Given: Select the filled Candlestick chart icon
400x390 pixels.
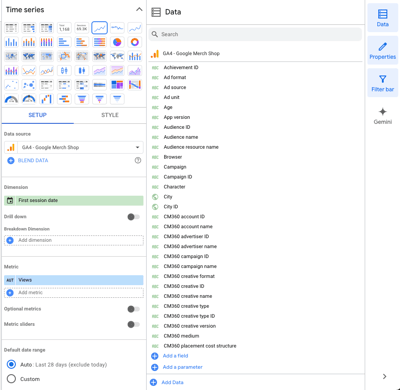Looking at the screenshot, I should pyautogui.click(x=82, y=71).
